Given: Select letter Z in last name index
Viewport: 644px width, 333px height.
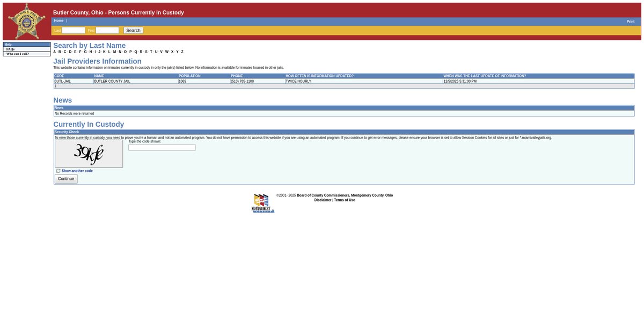Looking at the screenshot, I should (182, 52).
